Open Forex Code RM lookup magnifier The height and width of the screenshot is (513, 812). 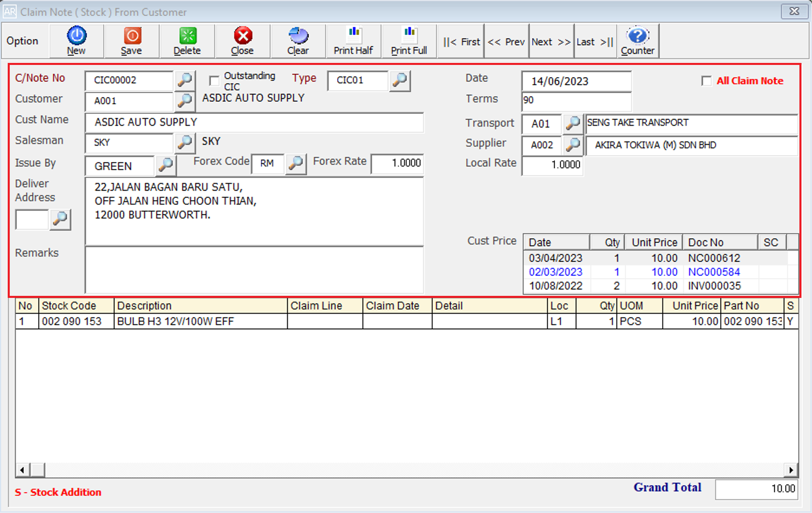296,163
